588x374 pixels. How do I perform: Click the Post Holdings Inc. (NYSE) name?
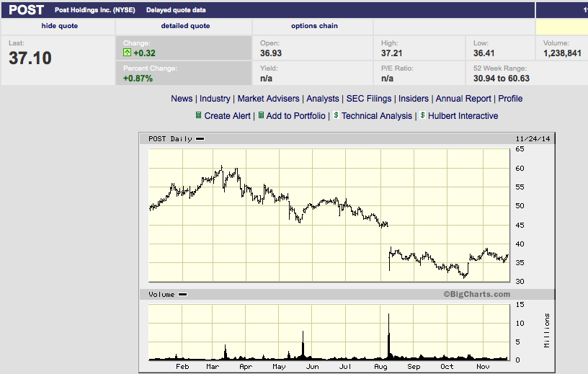click(x=95, y=10)
